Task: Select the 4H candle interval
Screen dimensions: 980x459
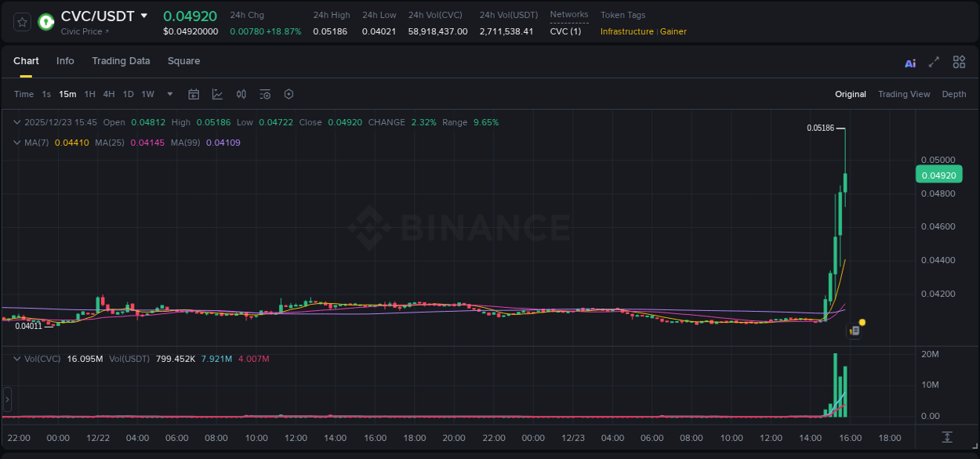Action: coord(108,94)
